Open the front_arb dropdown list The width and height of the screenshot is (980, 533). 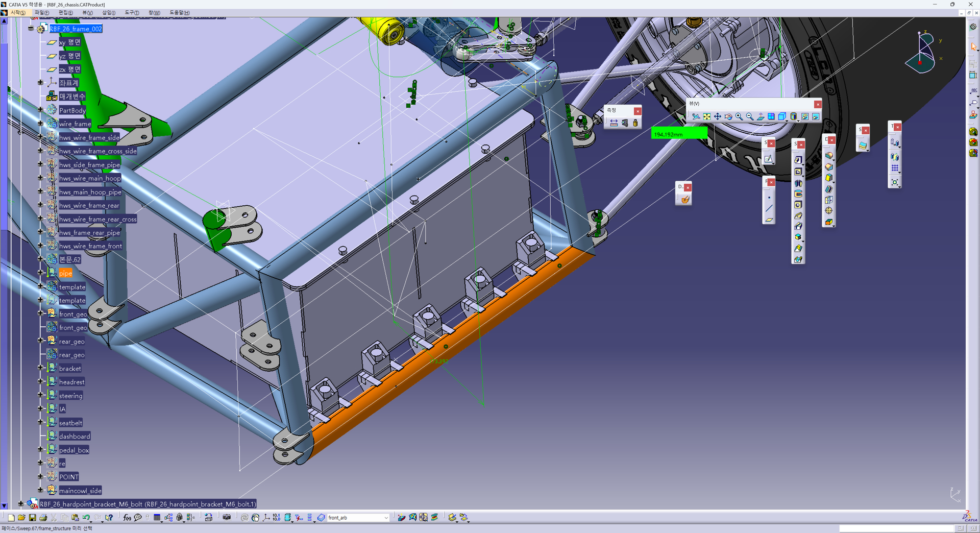pos(386,518)
